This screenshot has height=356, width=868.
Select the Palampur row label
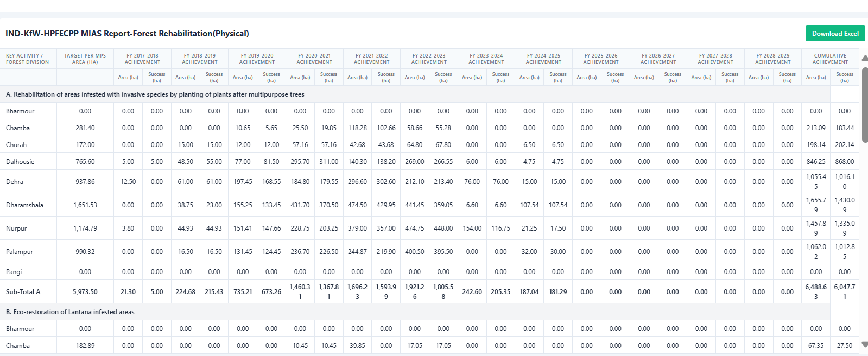(20, 252)
